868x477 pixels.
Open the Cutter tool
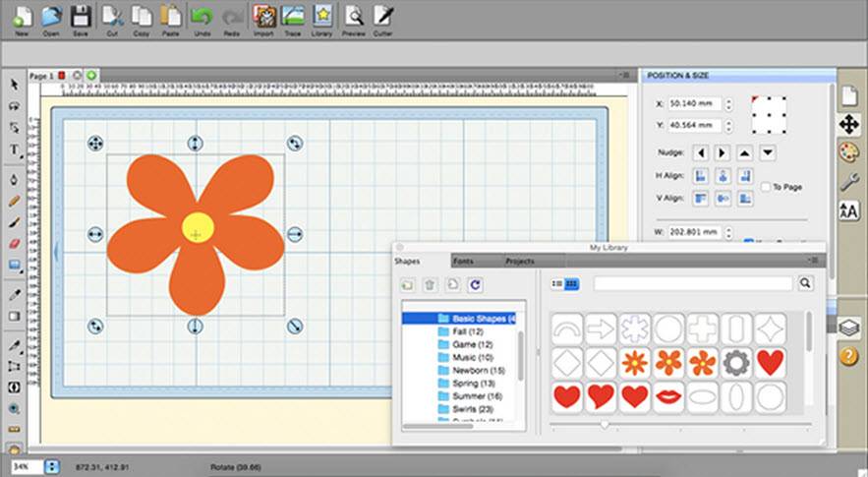(383, 17)
